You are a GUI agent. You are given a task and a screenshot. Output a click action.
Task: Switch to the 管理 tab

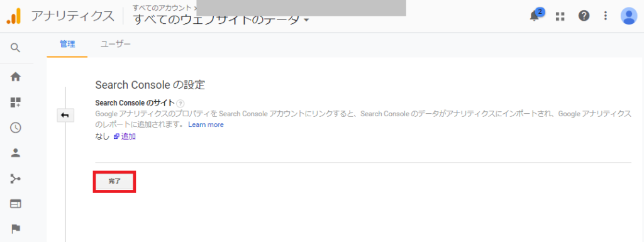[x=67, y=44]
